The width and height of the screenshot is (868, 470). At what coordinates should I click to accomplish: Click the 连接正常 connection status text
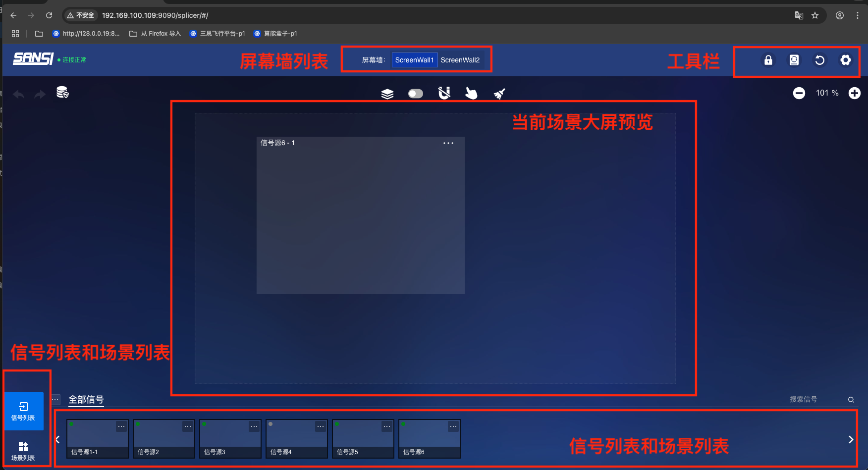74,60
